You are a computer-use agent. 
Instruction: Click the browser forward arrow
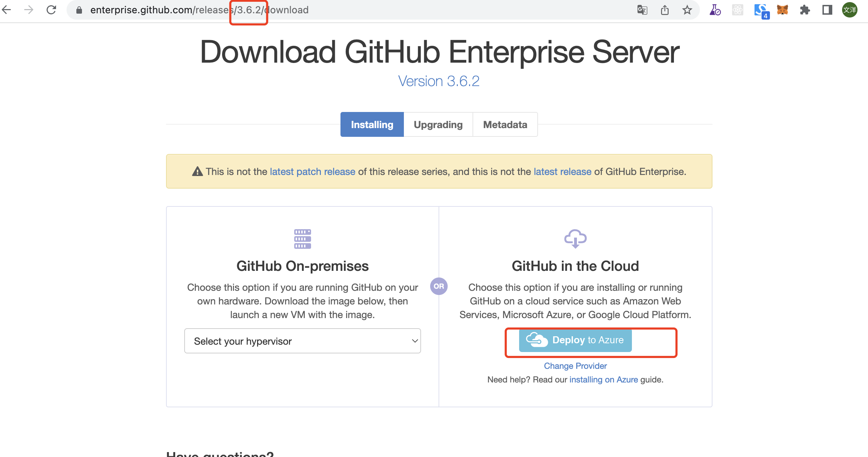pyautogui.click(x=29, y=10)
